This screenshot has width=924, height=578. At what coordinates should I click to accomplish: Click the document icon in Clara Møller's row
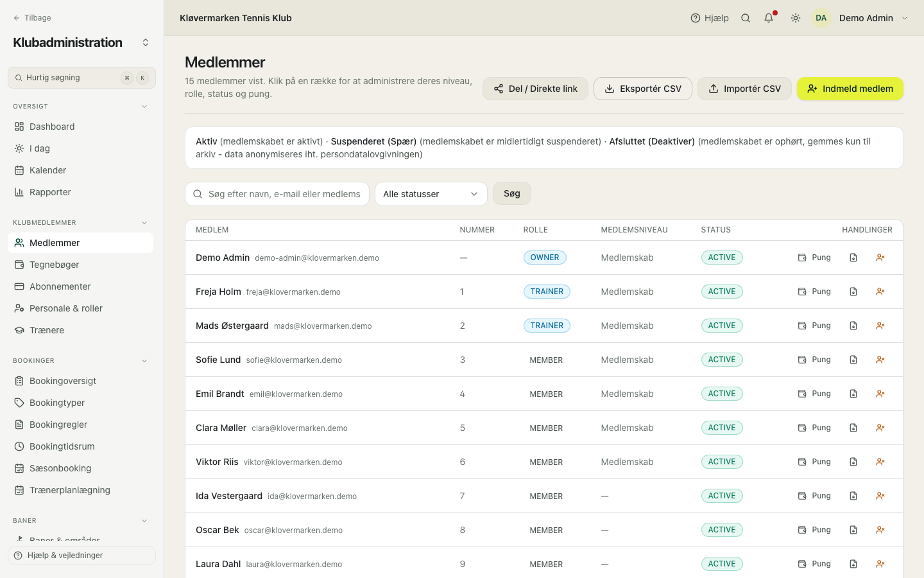coord(853,428)
